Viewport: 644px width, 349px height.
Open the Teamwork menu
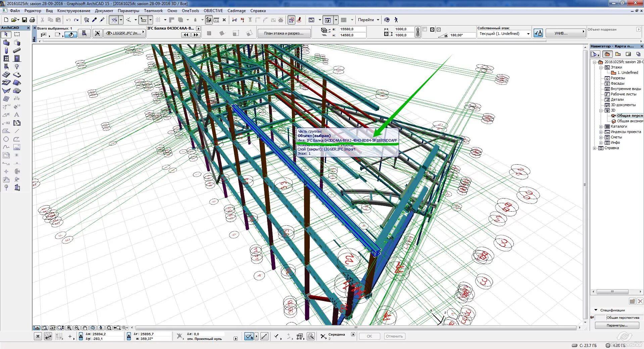pos(153,11)
